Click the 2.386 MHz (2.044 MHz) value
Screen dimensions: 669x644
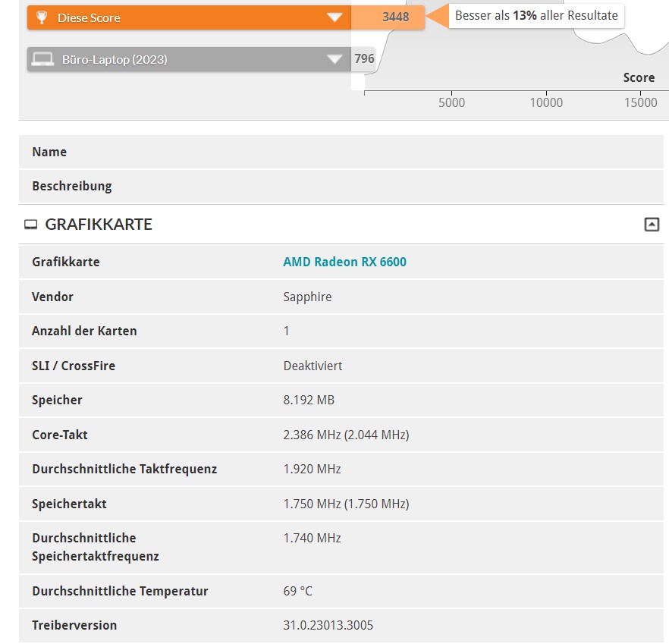[347, 435]
